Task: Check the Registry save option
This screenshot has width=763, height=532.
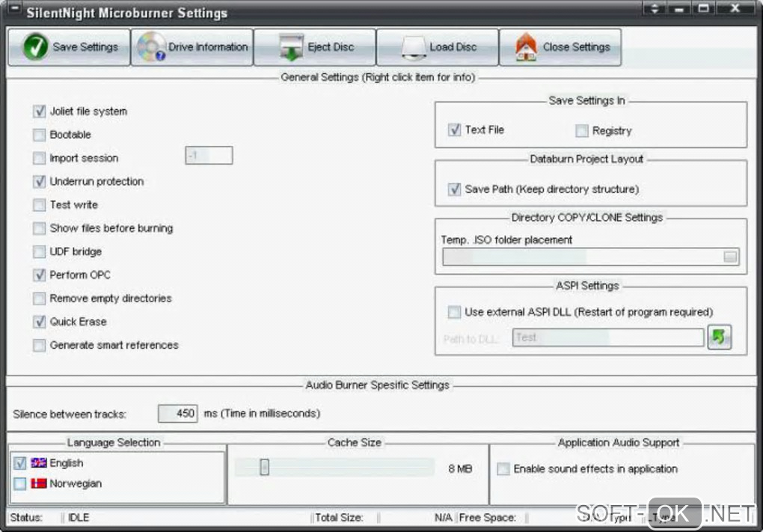Action: point(581,130)
